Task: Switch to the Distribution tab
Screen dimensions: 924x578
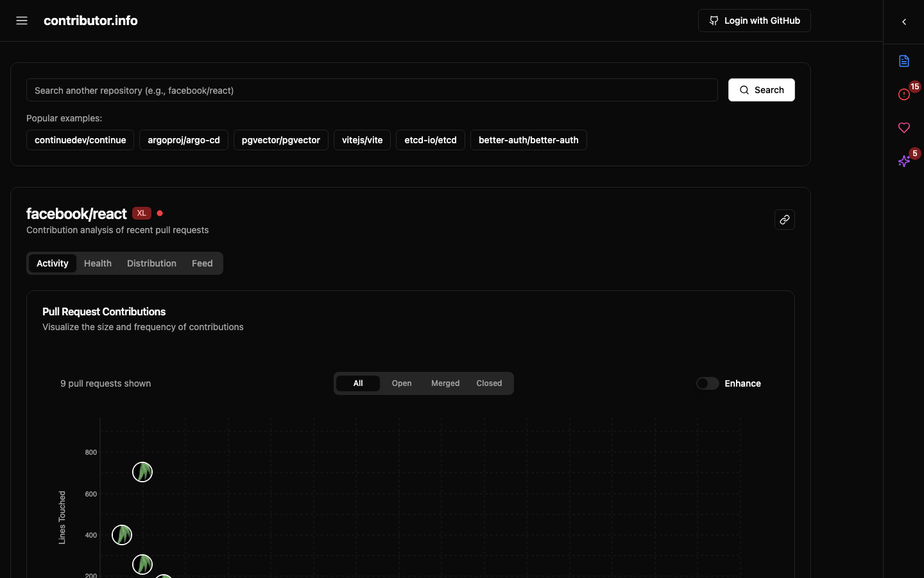Action: [x=151, y=263]
